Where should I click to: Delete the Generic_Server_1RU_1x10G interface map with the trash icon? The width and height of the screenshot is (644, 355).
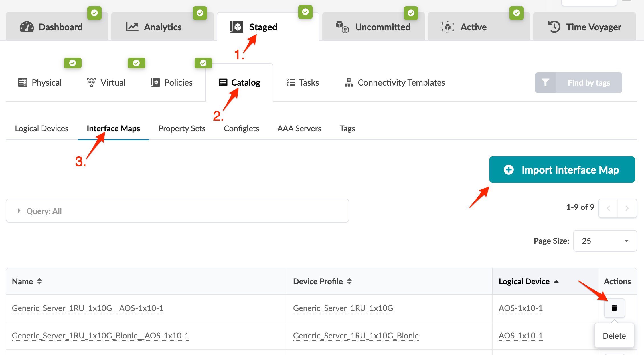614,308
